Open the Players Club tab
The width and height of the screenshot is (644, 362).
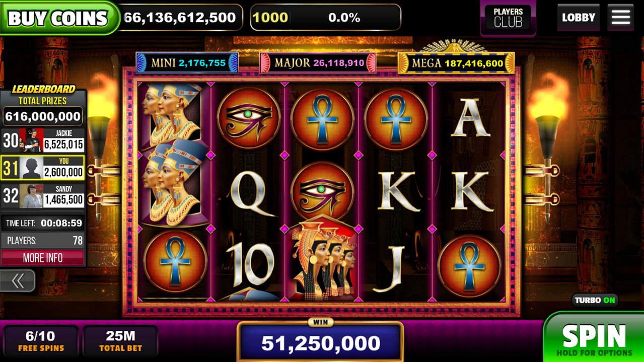(508, 18)
